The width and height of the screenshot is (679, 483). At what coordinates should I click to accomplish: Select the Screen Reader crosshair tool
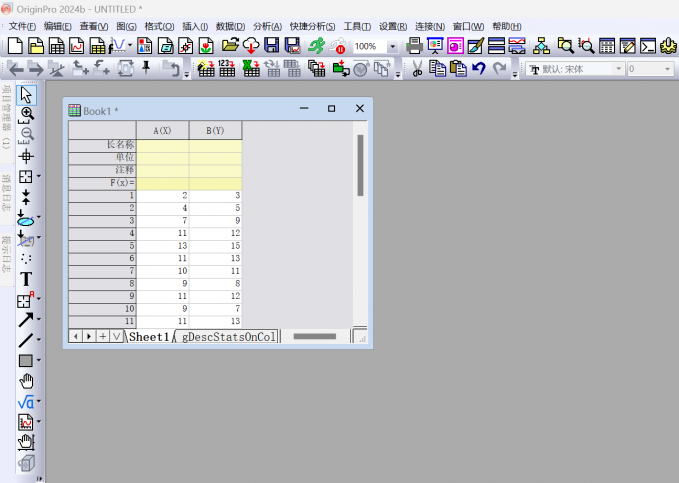pyautogui.click(x=26, y=156)
